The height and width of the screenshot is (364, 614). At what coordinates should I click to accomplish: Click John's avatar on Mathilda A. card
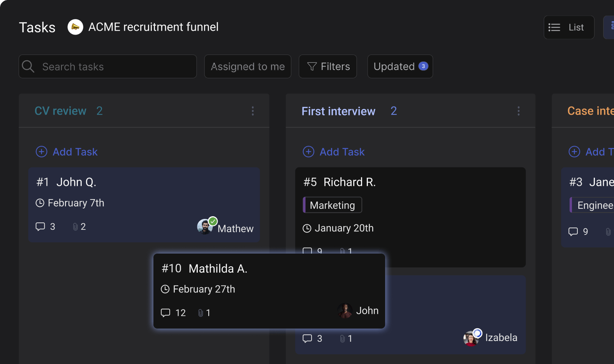tap(345, 311)
